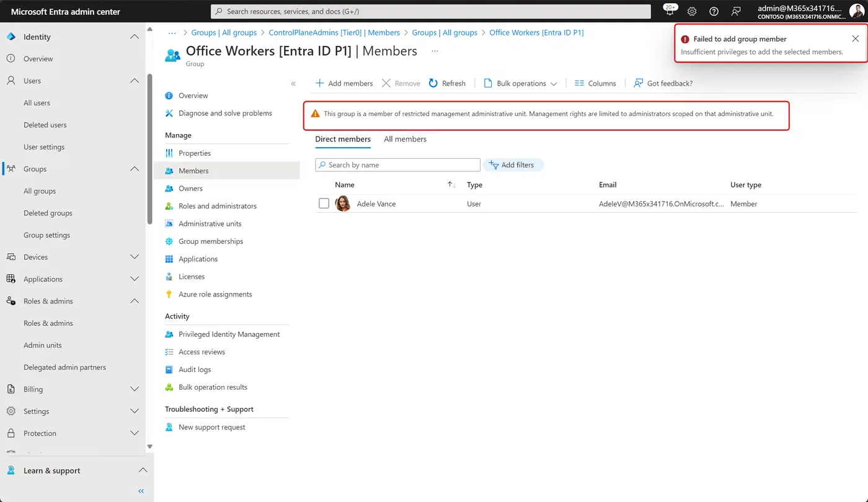Open the Bulk operations dropdown
The image size is (868, 502).
click(520, 83)
